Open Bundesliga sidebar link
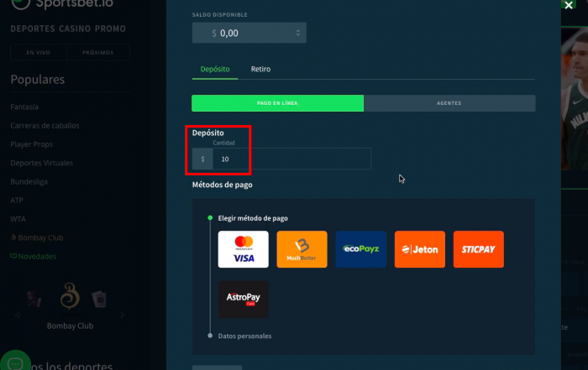This screenshot has height=370, width=588. 29,182
